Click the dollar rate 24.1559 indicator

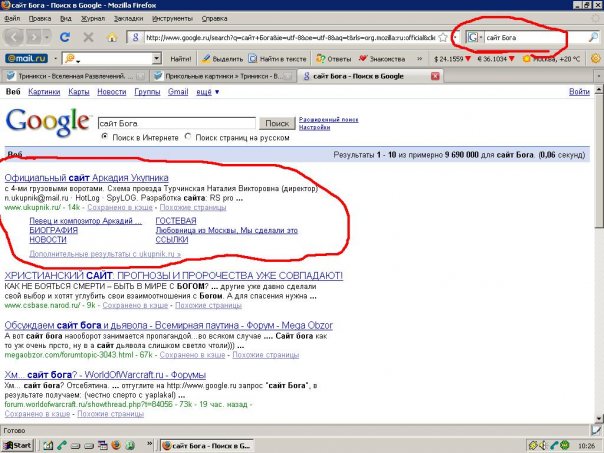pyautogui.click(x=452, y=59)
